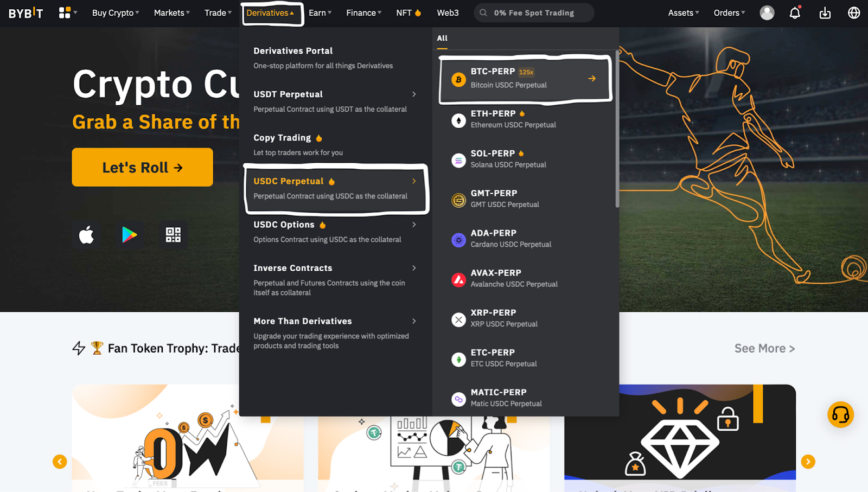Open the language globe icon

click(854, 12)
